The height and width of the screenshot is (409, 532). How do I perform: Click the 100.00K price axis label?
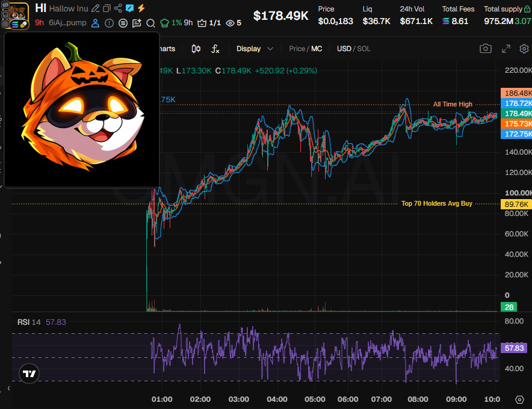pos(518,193)
